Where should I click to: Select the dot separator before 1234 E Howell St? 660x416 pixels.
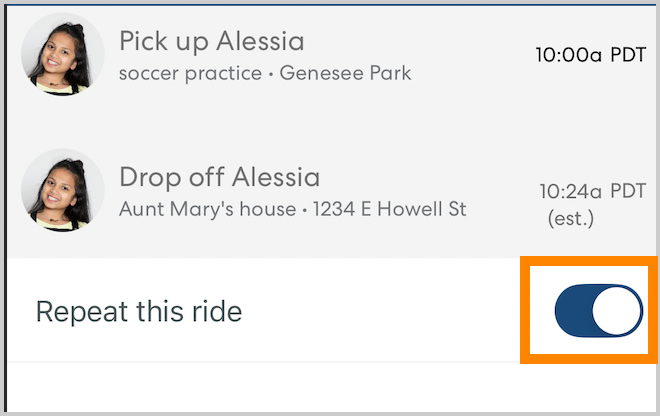(304, 211)
